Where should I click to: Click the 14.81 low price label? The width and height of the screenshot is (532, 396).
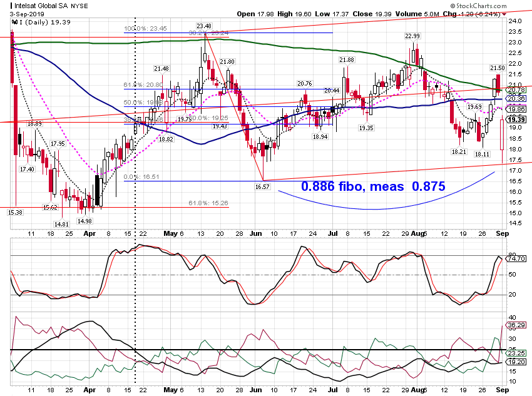pos(61,224)
